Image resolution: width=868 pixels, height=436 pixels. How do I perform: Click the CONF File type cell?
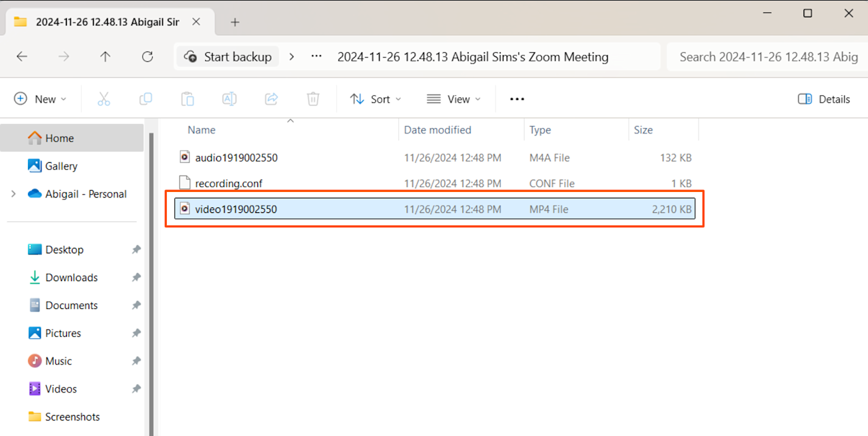(x=552, y=183)
